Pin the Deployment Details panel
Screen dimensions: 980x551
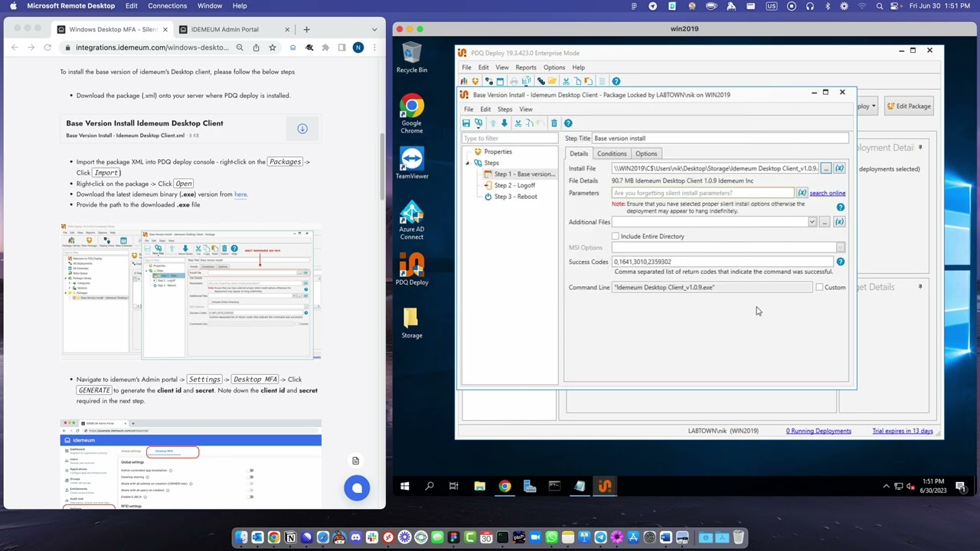[x=920, y=148]
